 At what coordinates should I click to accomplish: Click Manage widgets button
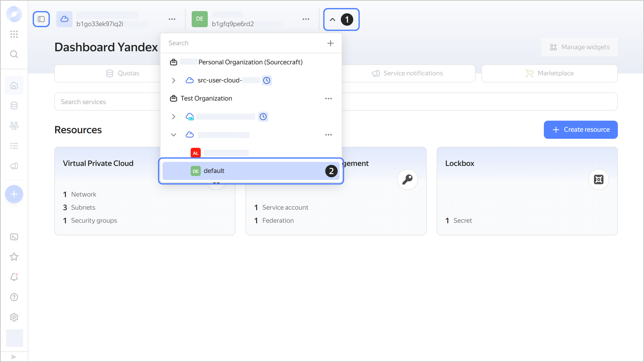(580, 47)
